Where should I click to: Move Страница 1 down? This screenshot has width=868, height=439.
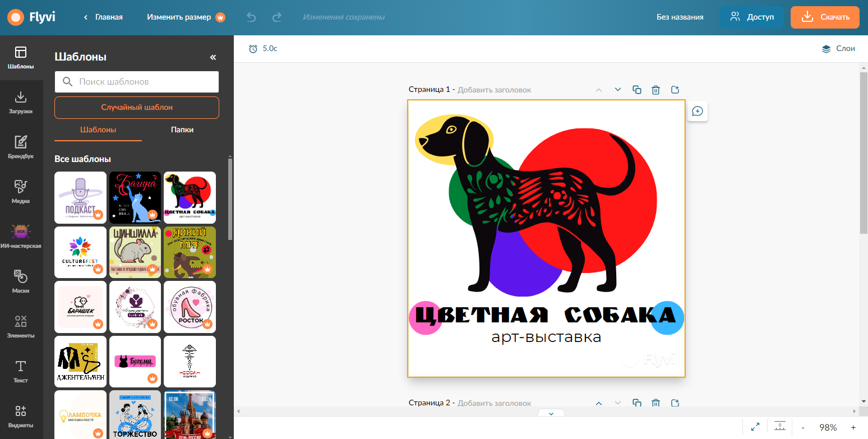pyautogui.click(x=618, y=90)
